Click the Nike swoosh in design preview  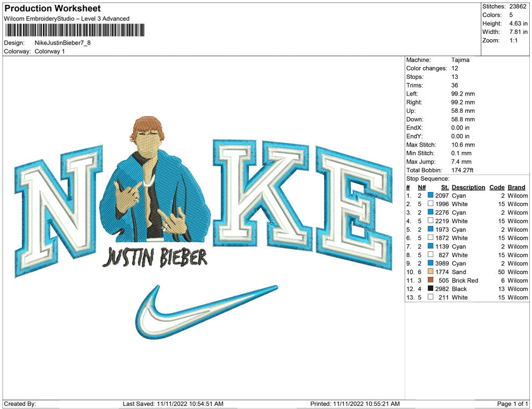206,311
